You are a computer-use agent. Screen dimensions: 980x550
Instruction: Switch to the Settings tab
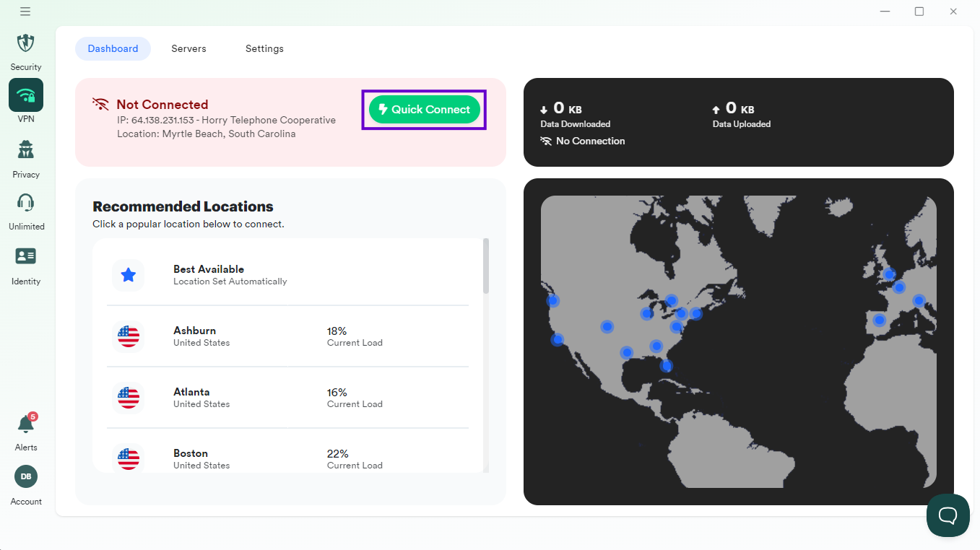tap(264, 48)
